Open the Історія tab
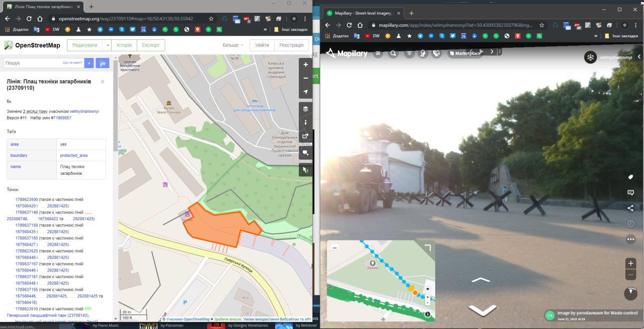This screenshot has height=329, width=644. 124,45
